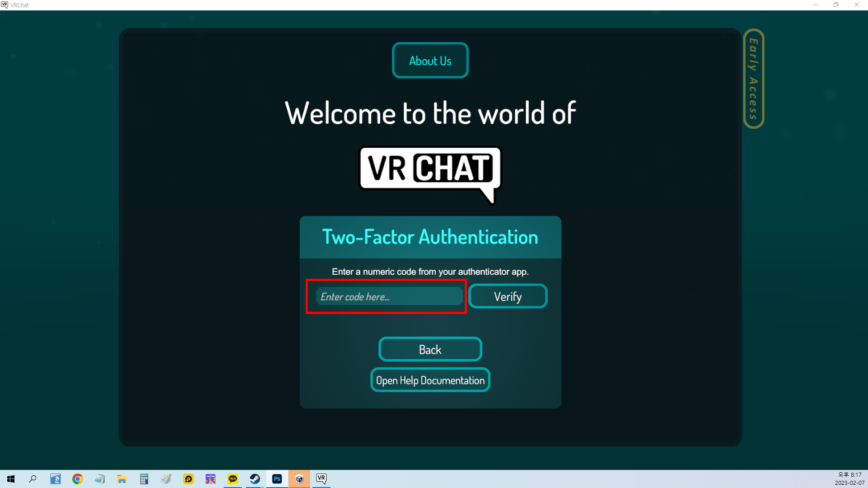868x488 pixels.
Task: Click the VRChat logo
Action: click(x=430, y=174)
